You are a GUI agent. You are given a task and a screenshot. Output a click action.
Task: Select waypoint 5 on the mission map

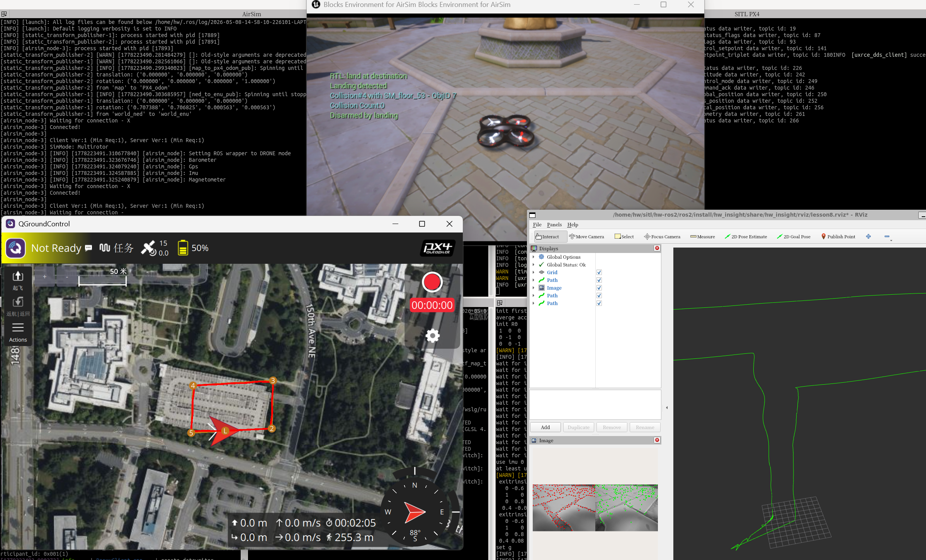tap(191, 433)
